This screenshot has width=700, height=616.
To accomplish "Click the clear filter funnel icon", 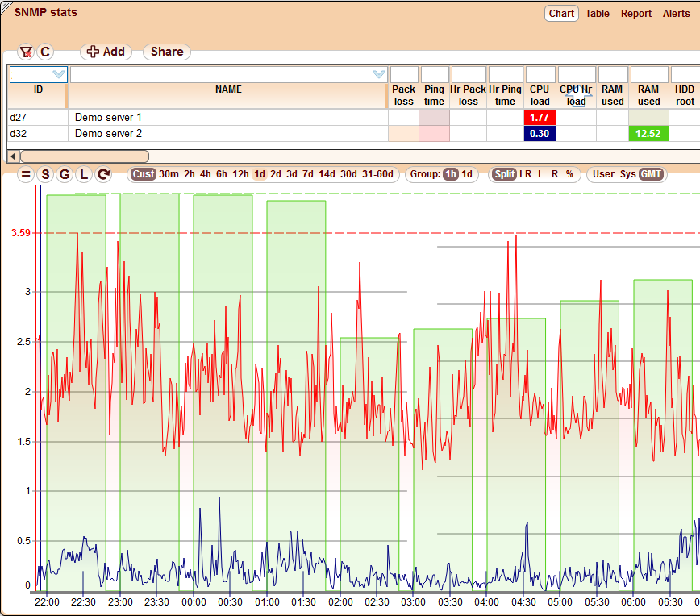I will [26, 52].
